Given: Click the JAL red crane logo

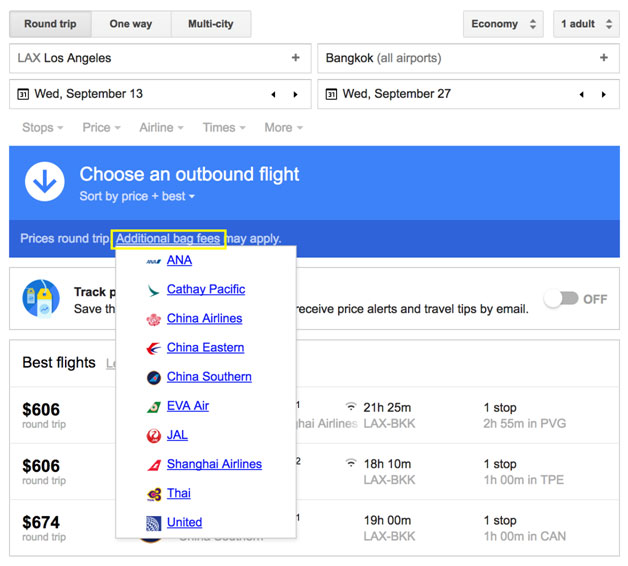Looking at the screenshot, I should (153, 436).
